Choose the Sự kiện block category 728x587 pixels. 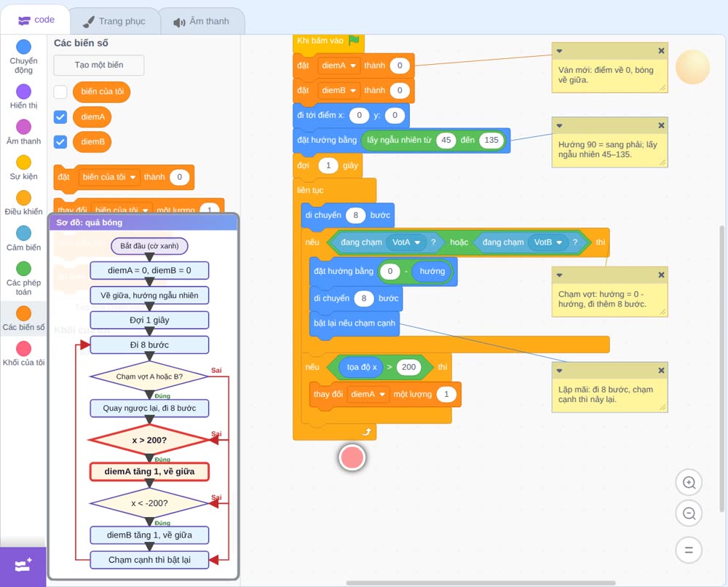[24, 168]
